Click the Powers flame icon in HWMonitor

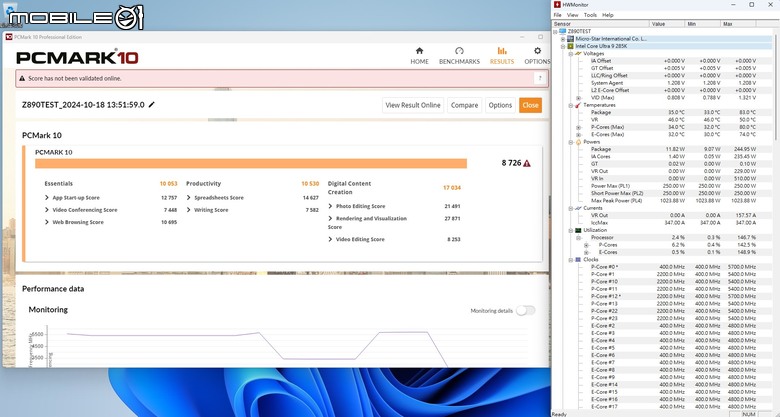click(578, 142)
